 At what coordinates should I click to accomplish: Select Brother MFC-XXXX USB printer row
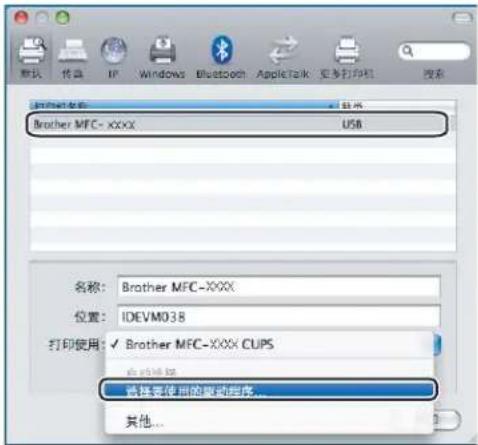[237, 124]
